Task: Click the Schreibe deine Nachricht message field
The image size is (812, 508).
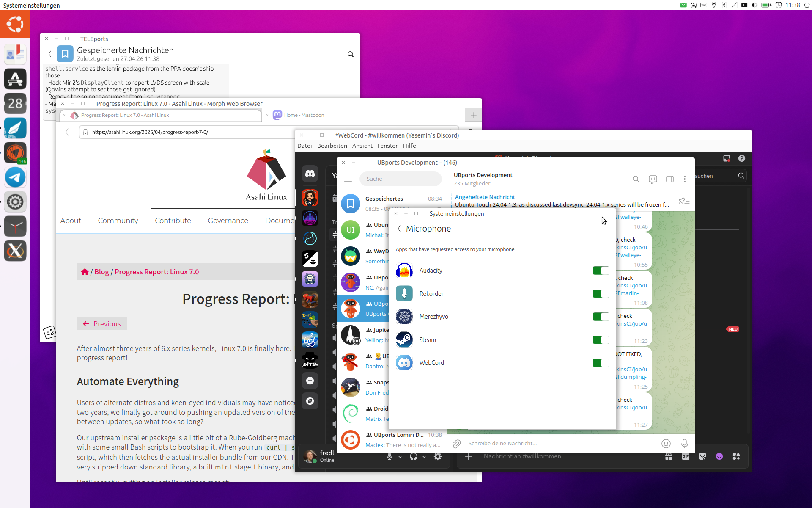Action: coord(561,444)
